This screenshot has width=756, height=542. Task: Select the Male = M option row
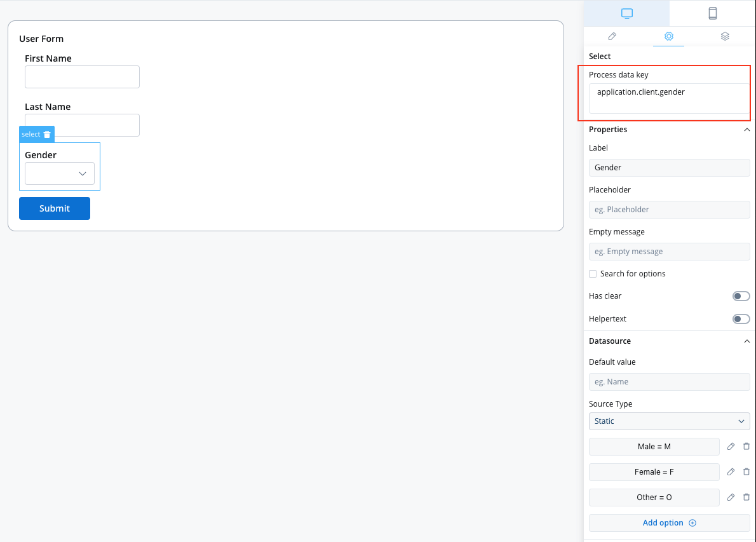[654, 447]
